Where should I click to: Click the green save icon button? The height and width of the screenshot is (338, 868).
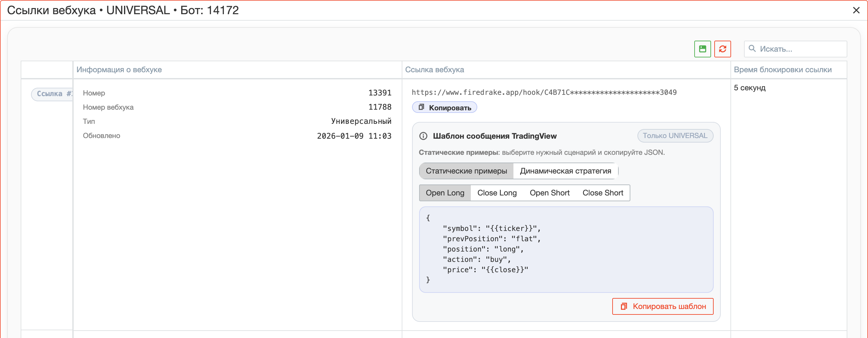(x=702, y=49)
